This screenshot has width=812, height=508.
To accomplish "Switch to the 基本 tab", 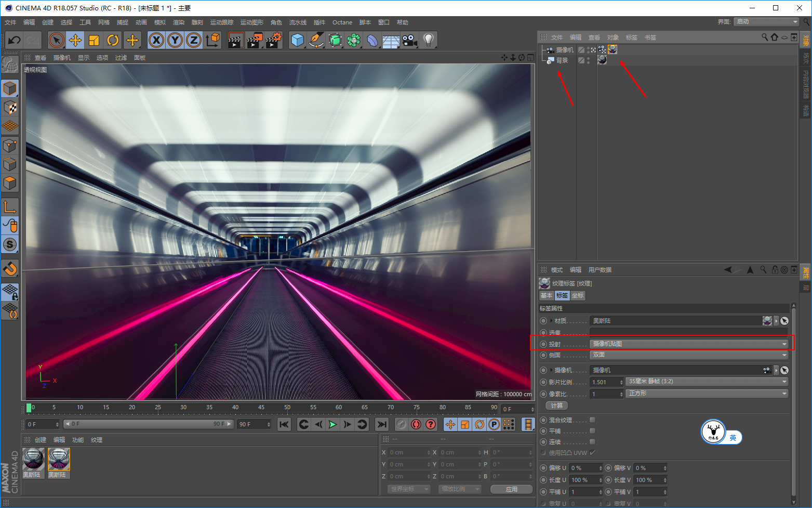I will [x=547, y=295].
